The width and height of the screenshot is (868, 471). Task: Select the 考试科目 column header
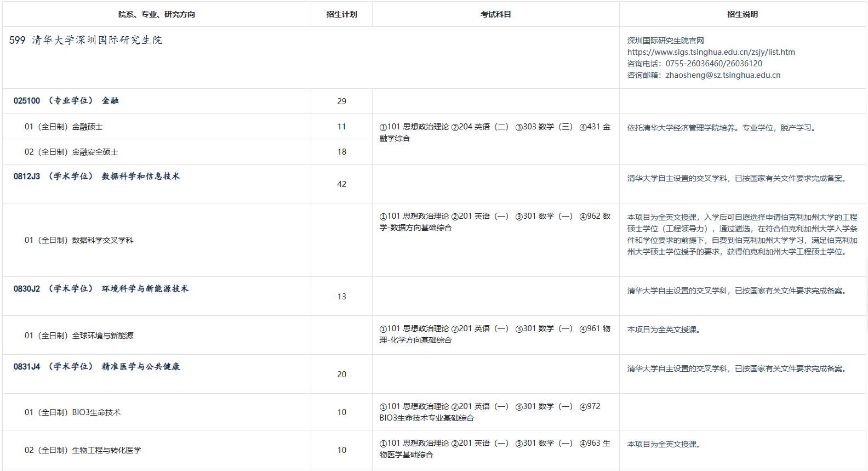[x=495, y=14]
